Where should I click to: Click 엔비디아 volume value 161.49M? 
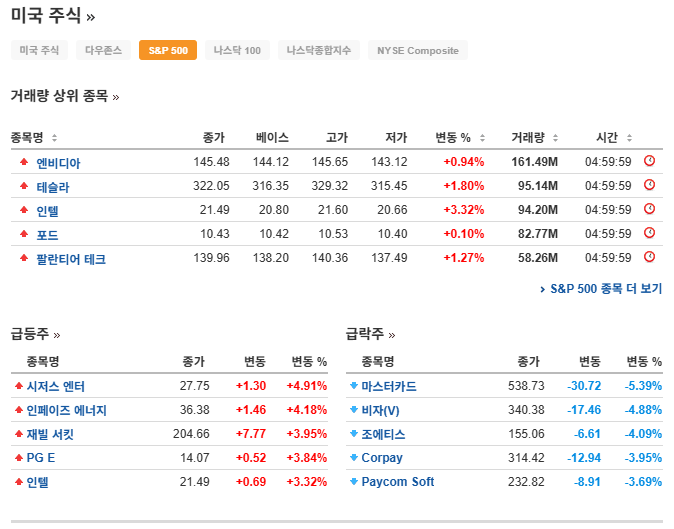[x=534, y=162]
